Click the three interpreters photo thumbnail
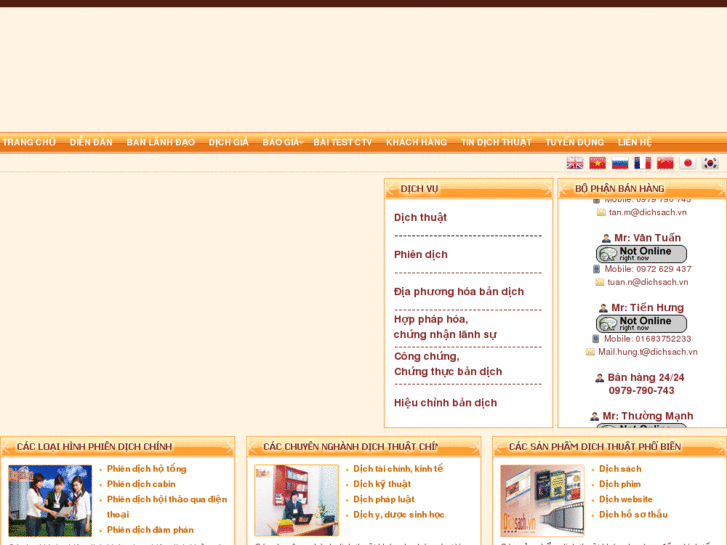Screen dimensions: 727x545 coord(50,500)
